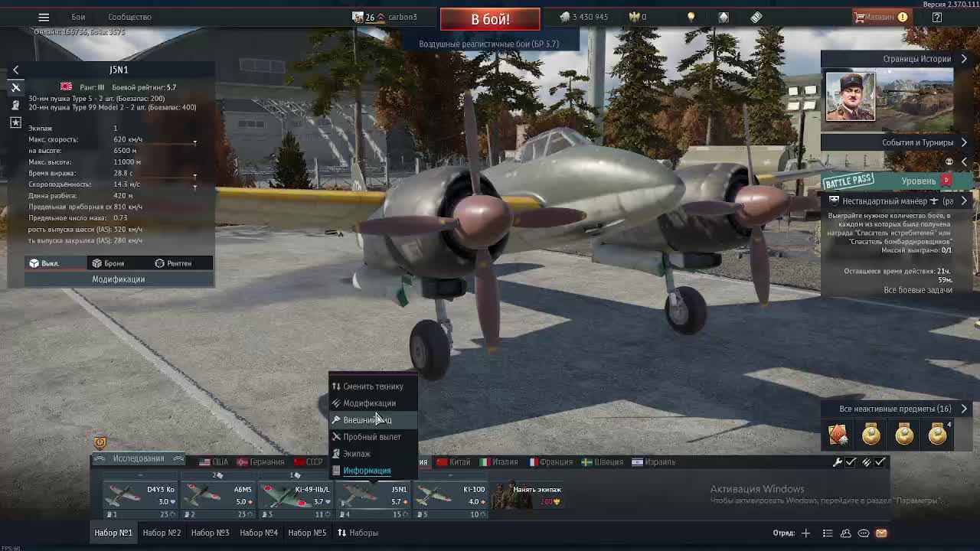Collapse J5N1 info panel with back arrow

[x=15, y=70]
